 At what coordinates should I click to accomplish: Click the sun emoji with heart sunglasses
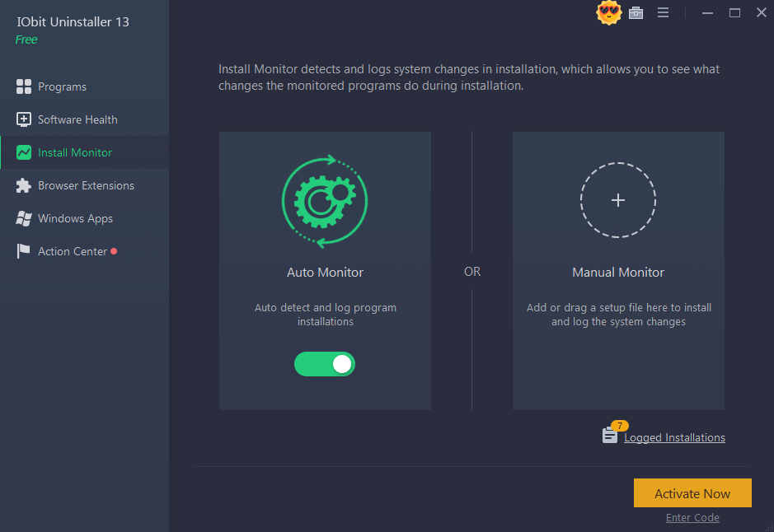click(x=608, y=12)
